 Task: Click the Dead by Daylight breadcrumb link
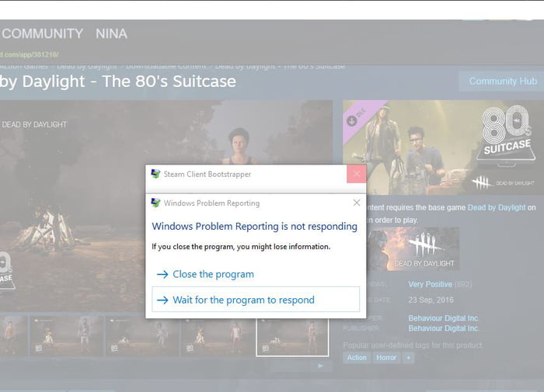click(x=87, y=66)
